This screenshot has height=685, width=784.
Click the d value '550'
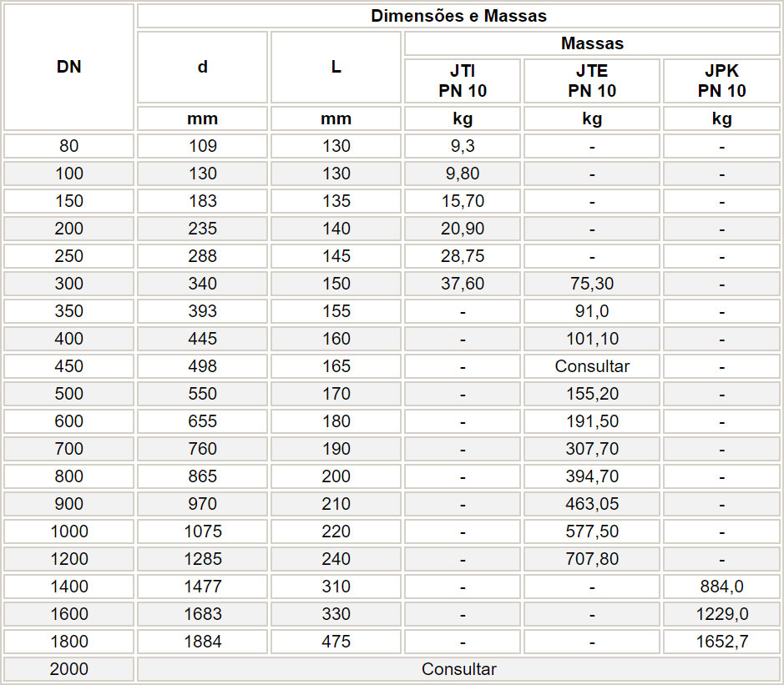(x=203, y=393)
